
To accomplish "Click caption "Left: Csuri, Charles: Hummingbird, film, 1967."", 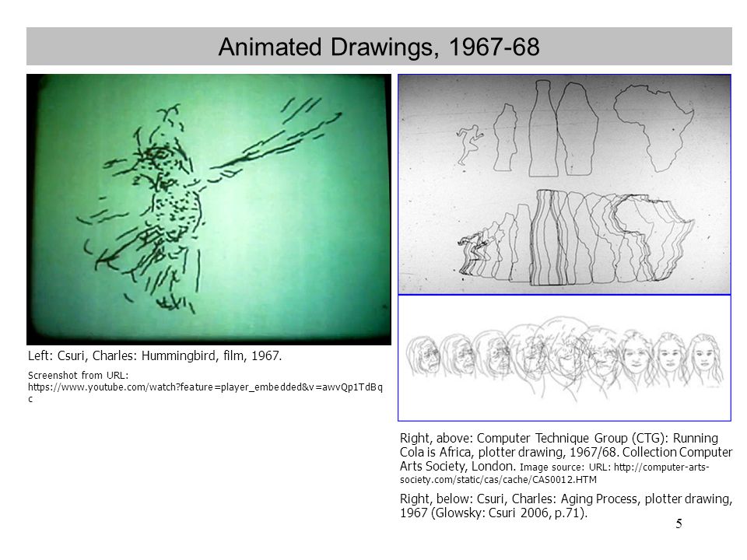I will [x=155, y=355].
